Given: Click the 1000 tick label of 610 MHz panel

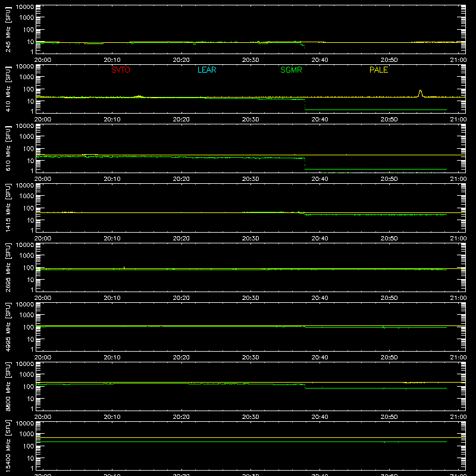Looking at the screenshot, I should (x=27, y=137).
